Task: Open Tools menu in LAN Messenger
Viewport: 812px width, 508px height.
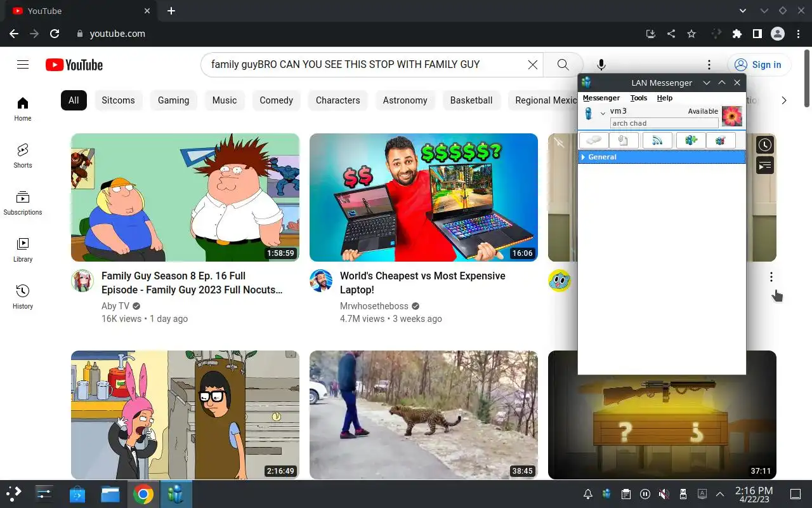Action: [639, 98]
